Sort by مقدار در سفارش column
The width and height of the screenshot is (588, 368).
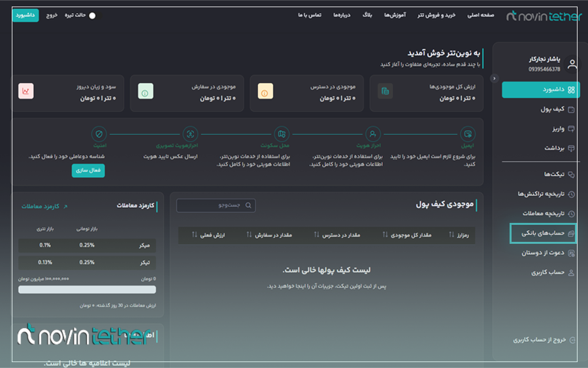269,235
